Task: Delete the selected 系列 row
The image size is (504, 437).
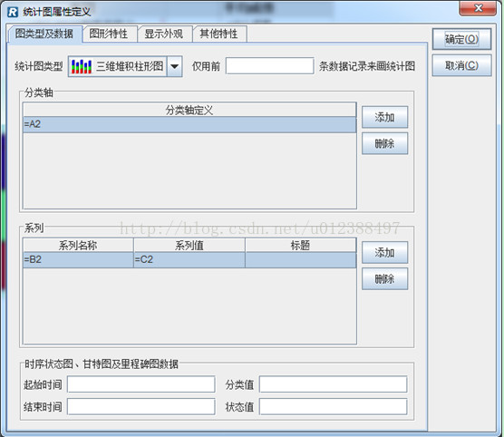Action: tap(384, 279)
